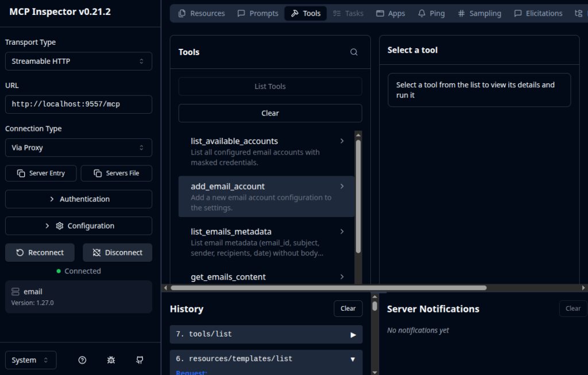The image size is (588, 375).
Task: Click the Apps window icon
Action: click(x=380, y=14)
